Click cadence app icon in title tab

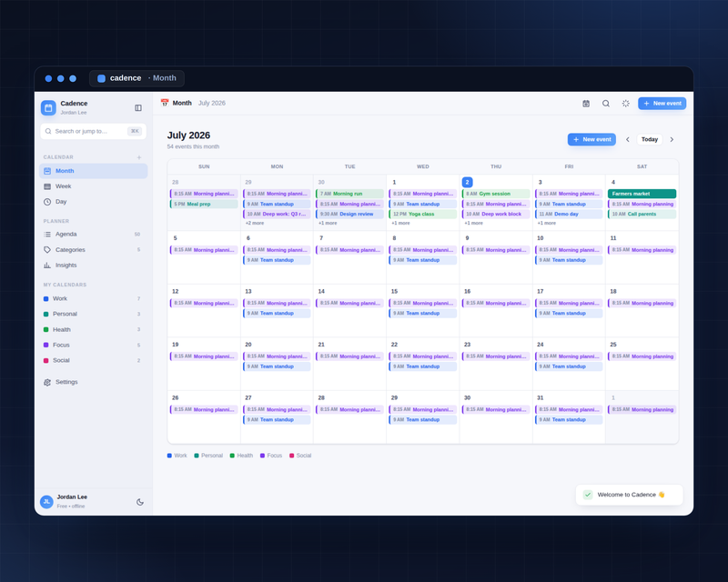[x=101, y=78]
